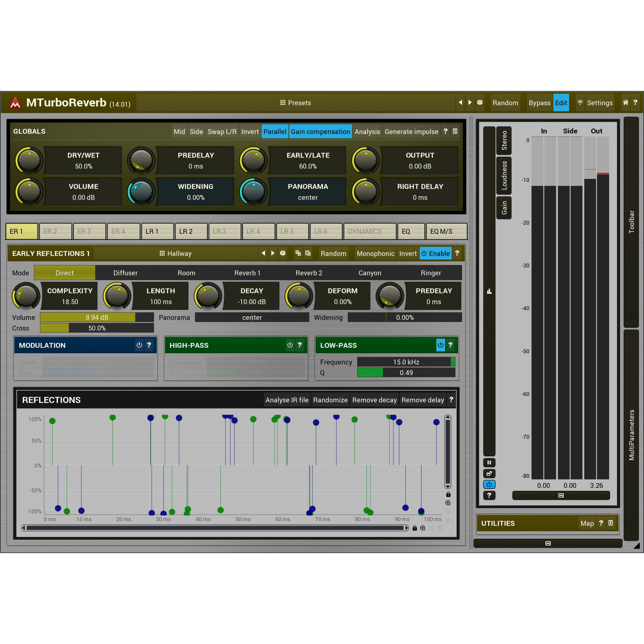This screenshot has height=644, width=644.
Task: Click the Remove decay button
Action: 374,400
